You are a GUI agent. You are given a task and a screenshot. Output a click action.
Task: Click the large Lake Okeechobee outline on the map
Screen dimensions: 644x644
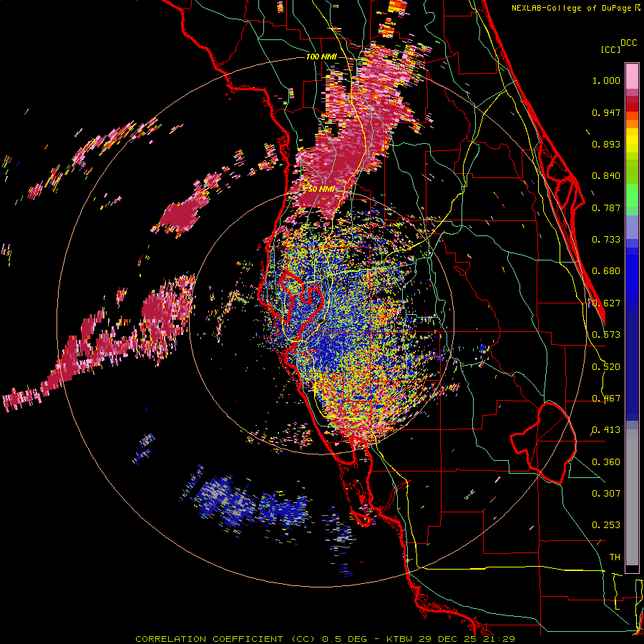(x=543, y=443)
